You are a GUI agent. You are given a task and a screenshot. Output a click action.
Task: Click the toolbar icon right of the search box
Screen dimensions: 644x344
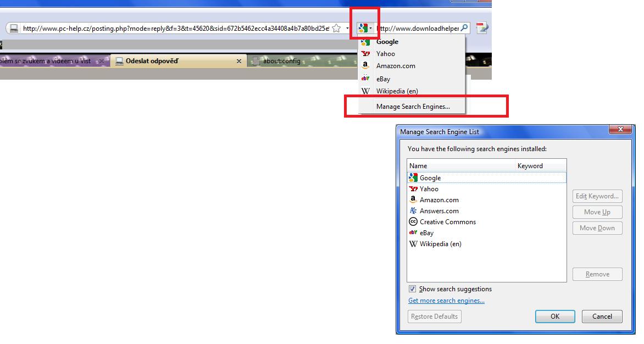pyautogui.click(x=482, y=28)
